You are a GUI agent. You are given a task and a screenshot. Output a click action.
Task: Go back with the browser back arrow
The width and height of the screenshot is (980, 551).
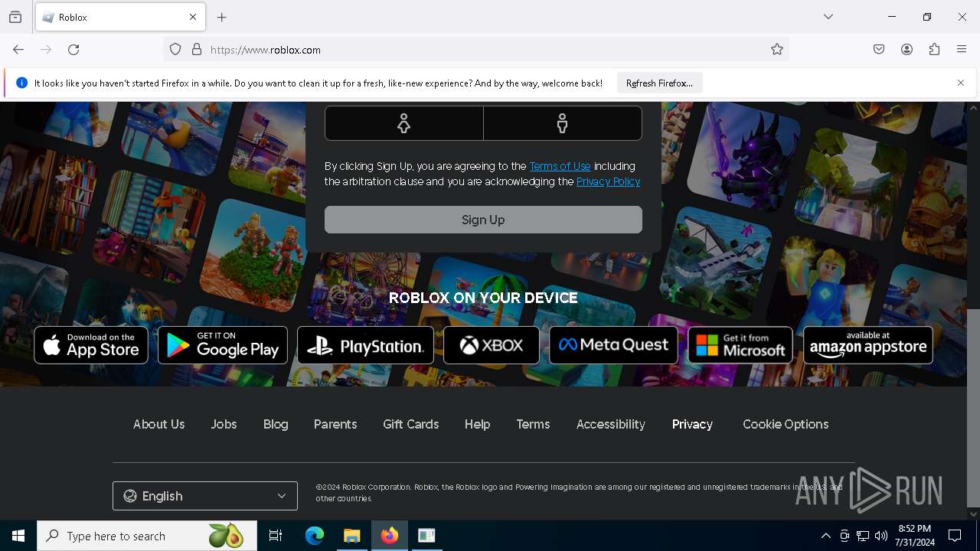click(18, 50)
